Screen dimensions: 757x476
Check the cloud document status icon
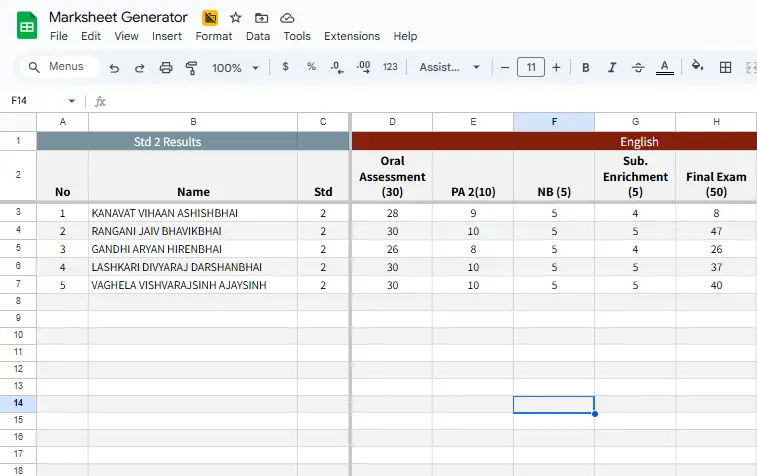click(x=287, y=18)
